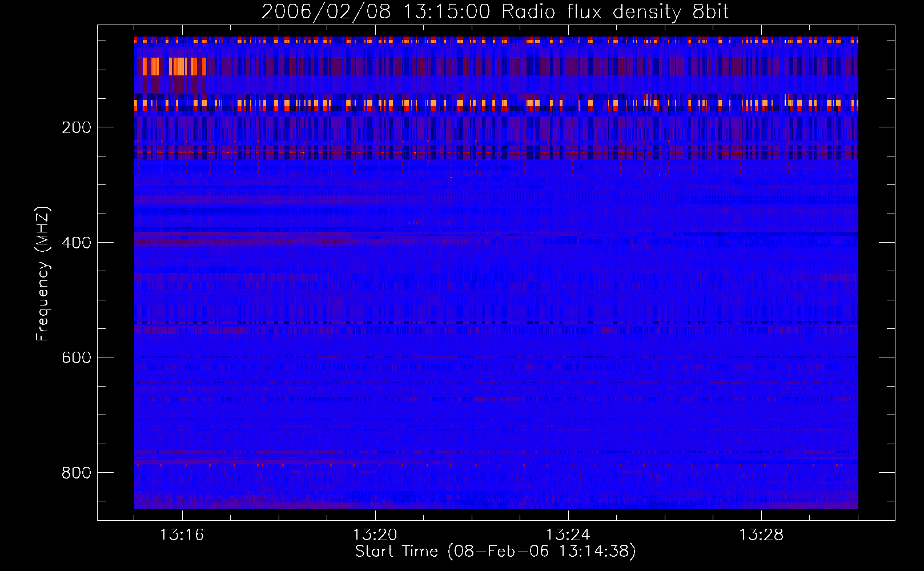Image resolution: width=924 pixels, height=571 pixels.
Task: Select the 800 frequency tick label
Action: (77, 473)
